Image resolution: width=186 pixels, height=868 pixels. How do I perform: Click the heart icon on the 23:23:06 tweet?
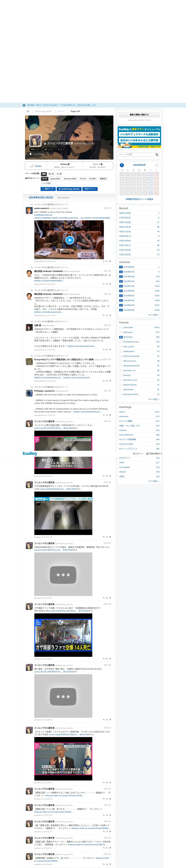[110, 261]
